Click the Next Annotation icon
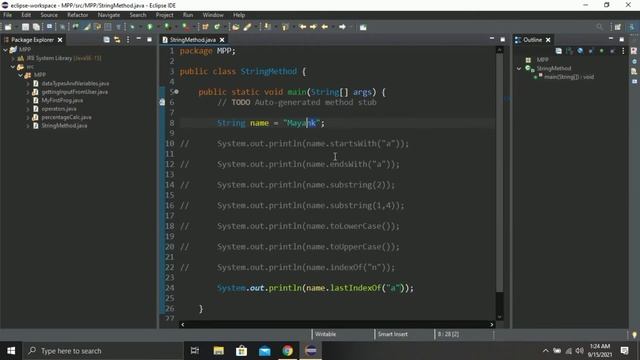Viewport: 640px width, 360px height. tap(267, 27)
